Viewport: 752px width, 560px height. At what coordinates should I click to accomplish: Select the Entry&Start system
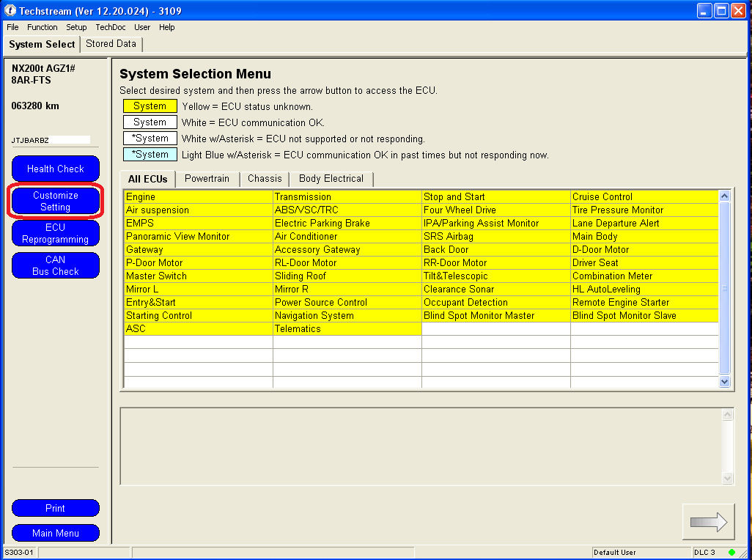pos(198,302)
